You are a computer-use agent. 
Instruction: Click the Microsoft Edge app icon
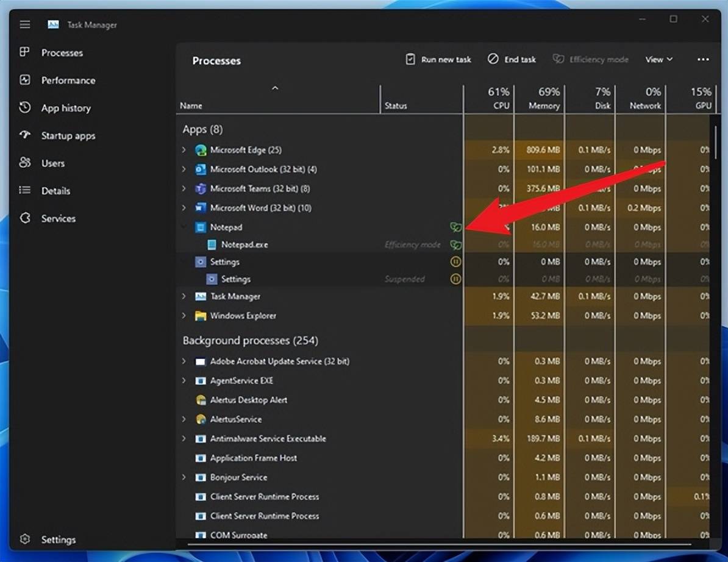[x=201, y=150]
